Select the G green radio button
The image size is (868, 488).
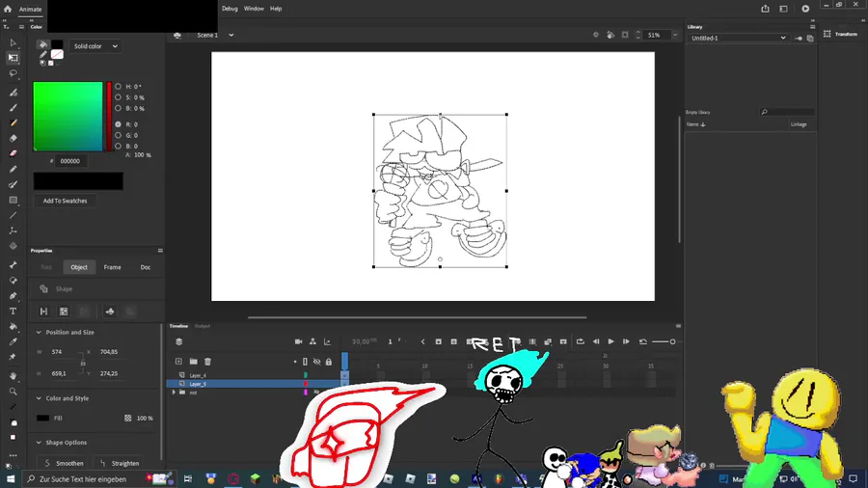(118, 135)
